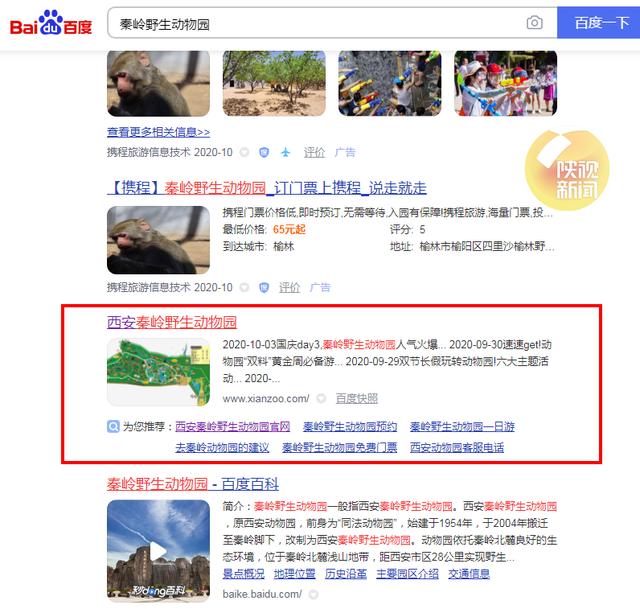Open monkey thumbnail in 携程 ticket result
640x609 pixels.
coord(158,240)
